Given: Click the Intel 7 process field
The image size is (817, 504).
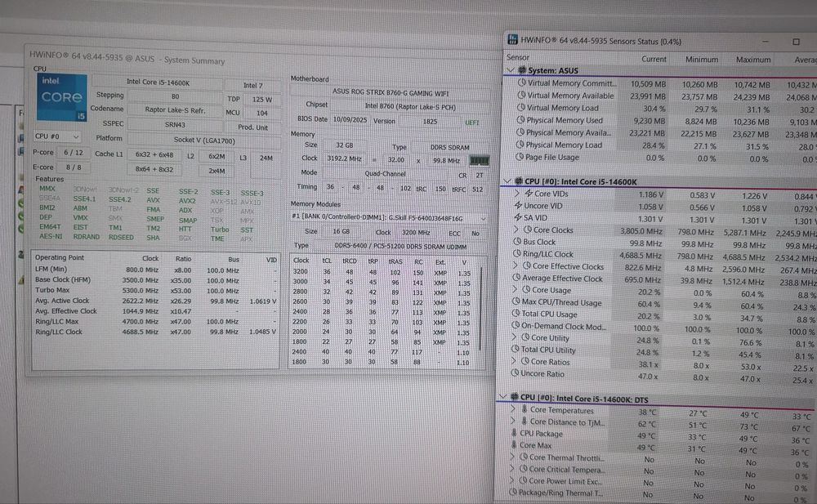Looking at the screenshot, I should pos(253,85).
